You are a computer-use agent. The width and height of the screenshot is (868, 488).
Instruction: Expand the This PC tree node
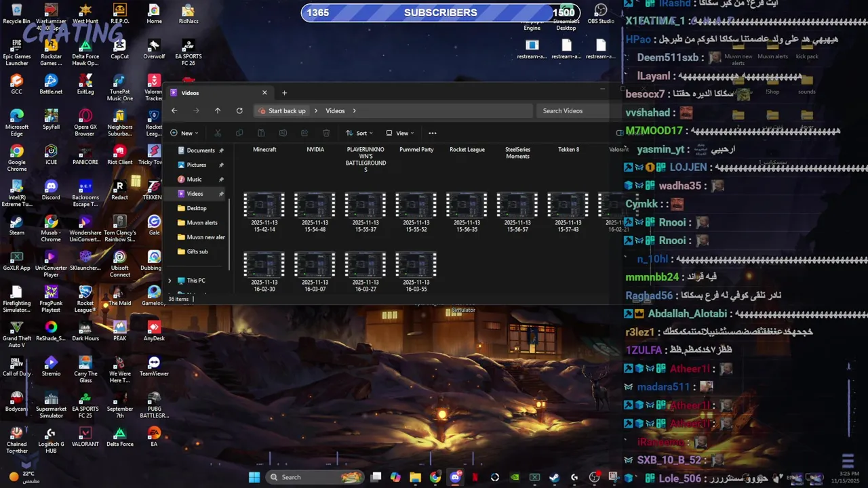(170, 281)
